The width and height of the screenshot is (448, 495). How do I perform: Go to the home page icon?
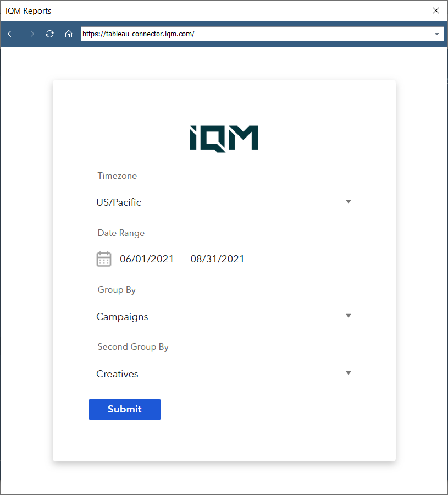pos(69,34)
